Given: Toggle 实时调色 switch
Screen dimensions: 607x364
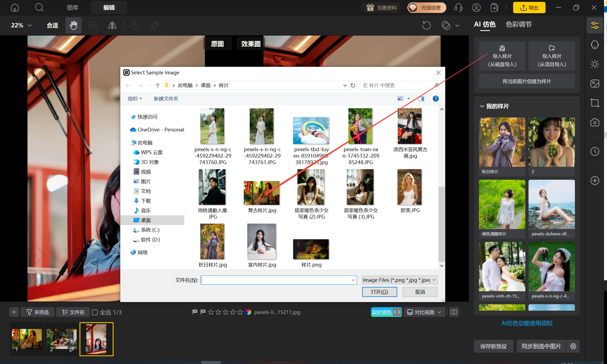Looking at the screenshot, I should [386, 312].
